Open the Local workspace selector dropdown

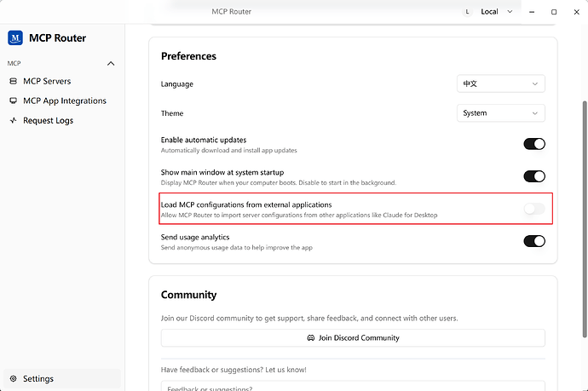click(x=497, y=12)
